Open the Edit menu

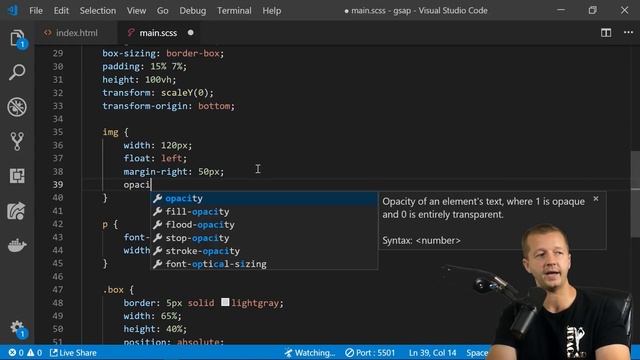61,11
